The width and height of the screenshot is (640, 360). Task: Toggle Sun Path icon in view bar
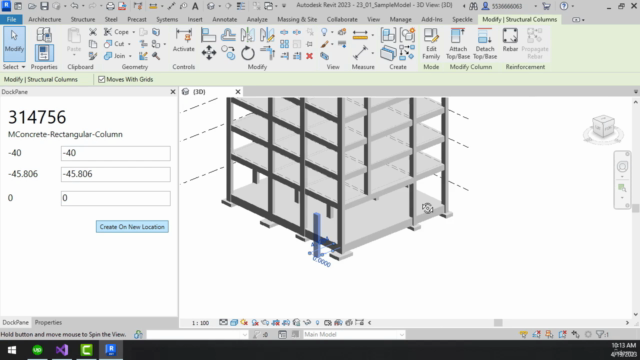point(244,322)
